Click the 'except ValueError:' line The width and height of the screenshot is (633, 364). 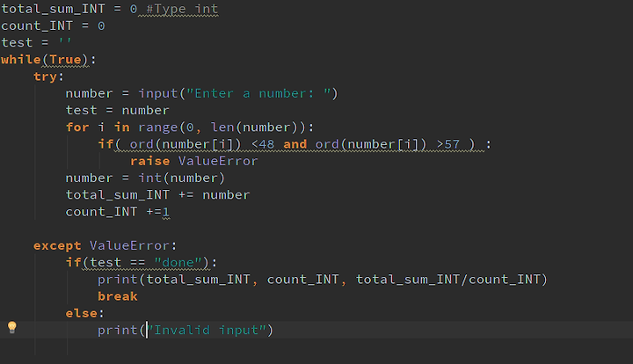105,245
